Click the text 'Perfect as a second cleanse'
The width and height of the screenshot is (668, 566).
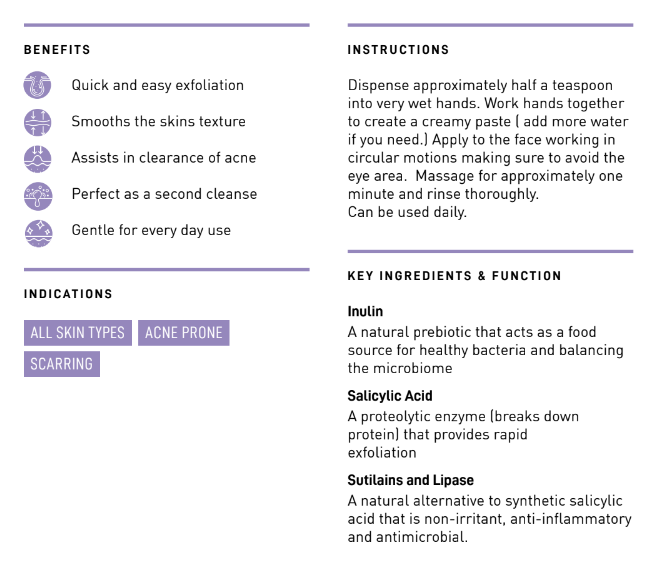click(164, 194)
